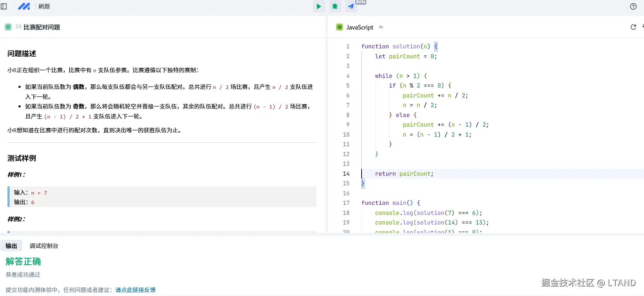Start debugging with the bug icon
Image resolution: width=644 pixels, height=296 pixels.
(335, 6)
